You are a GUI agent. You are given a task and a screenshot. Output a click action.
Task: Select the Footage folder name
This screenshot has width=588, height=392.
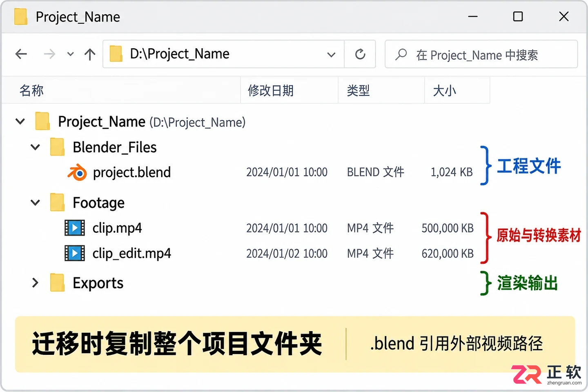click(x=98, y=203)
